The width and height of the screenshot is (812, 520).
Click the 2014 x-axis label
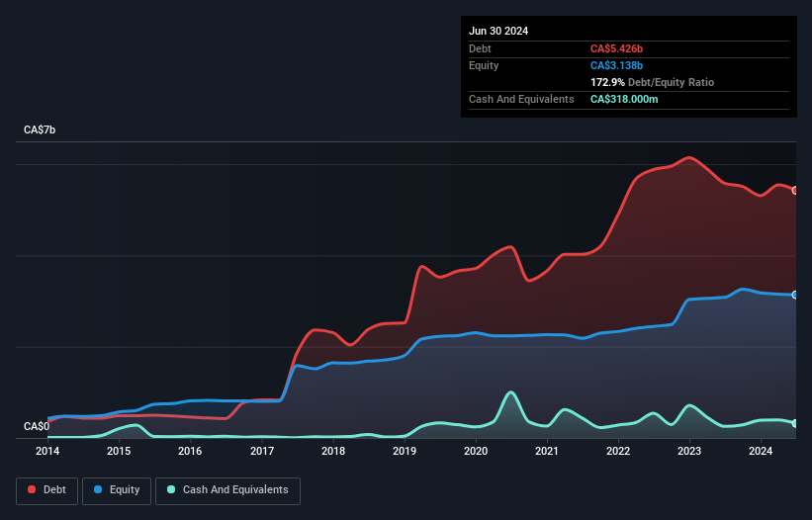coord(47,451)
